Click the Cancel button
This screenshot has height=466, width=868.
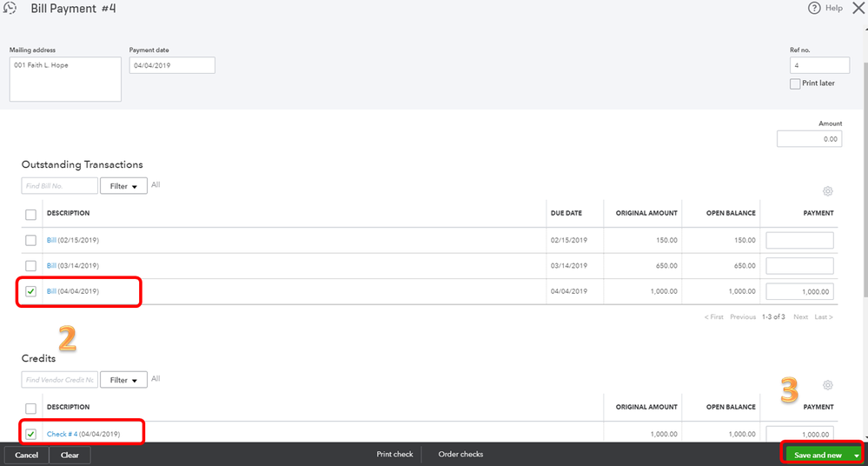coord(27,455)
